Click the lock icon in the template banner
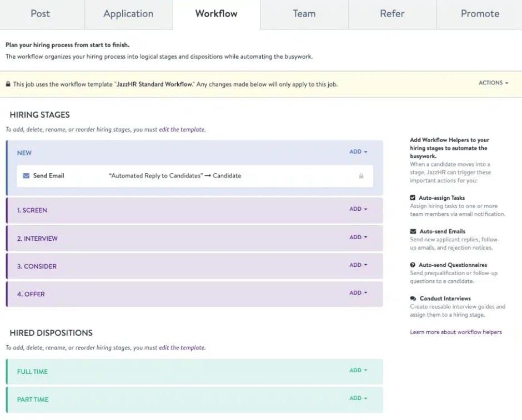The width and height of the screenshot is (522, 420). pos(8,84)
